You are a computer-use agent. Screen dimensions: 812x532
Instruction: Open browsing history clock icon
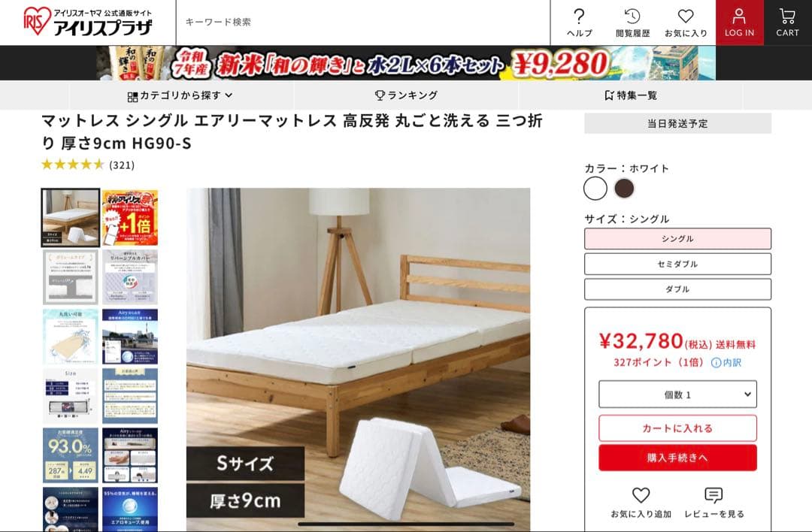632,17
